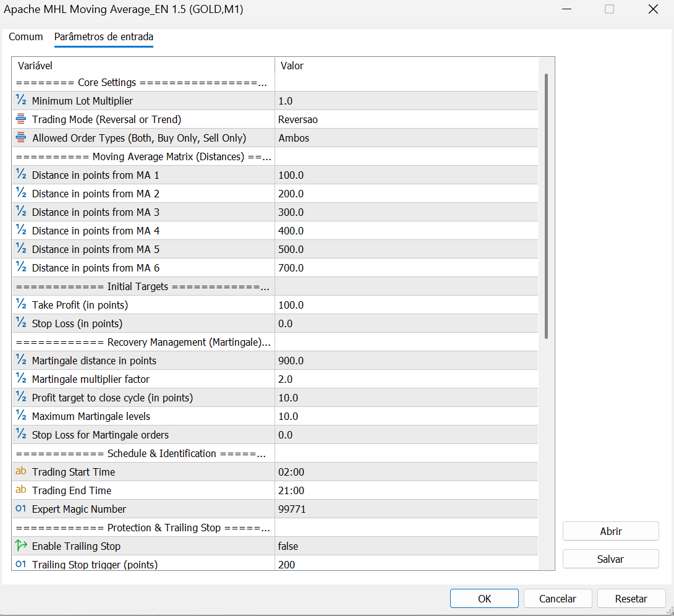Click the Trading Mode enum icon
Image resolution: width=674 pixels, height=616 pixels.
21,119
